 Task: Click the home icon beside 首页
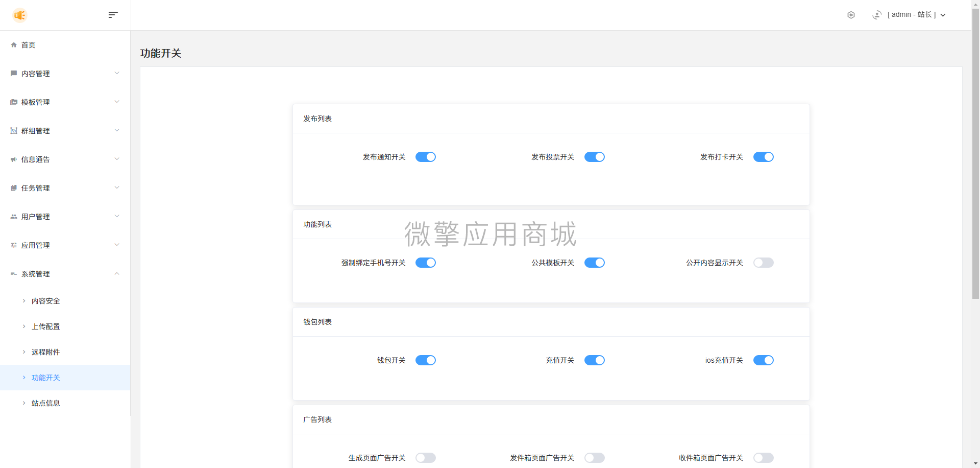[x=14, y=45]
